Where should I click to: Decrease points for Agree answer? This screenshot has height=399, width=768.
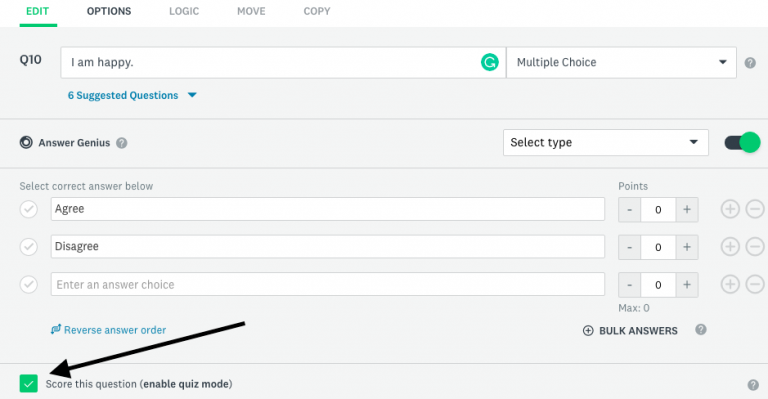pos(629,210)
